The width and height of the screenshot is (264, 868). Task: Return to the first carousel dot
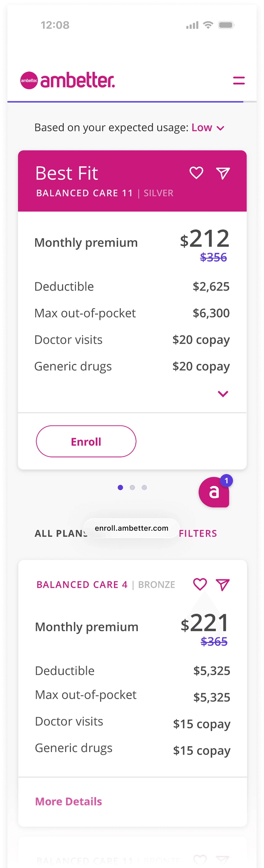coord(120,487)
